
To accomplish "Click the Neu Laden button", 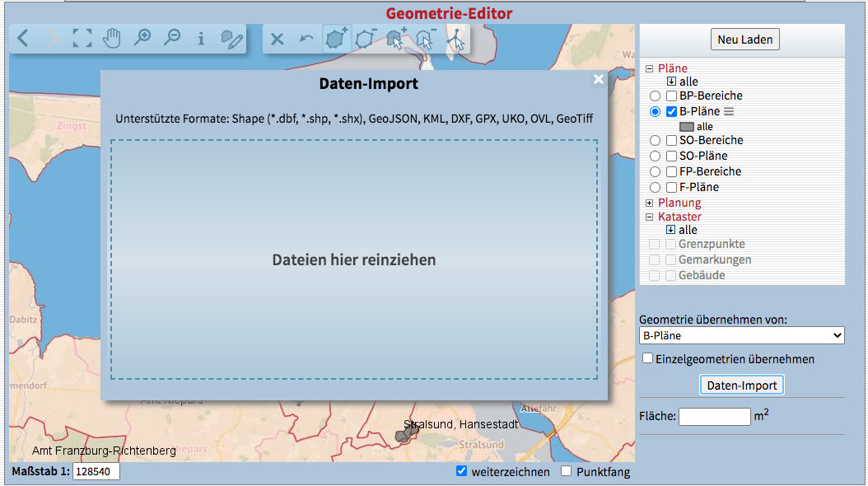I will 744,40.
